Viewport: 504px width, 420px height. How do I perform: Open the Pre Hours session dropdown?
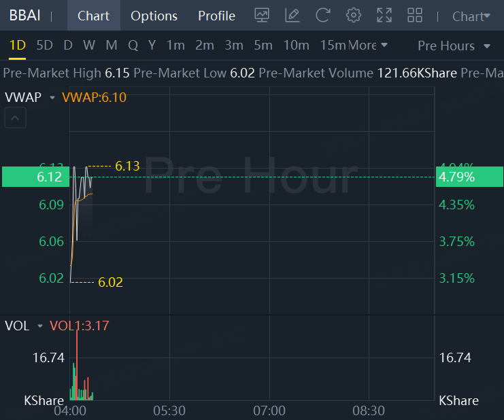[x=454, y=46]
